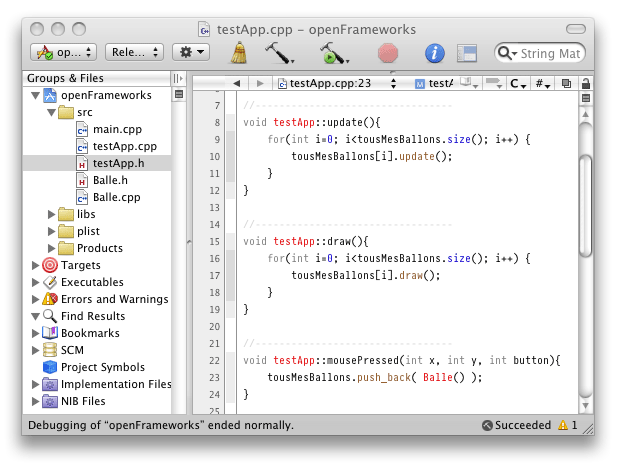Open testApp.cpp:23 file history popup
Screen dimensions: 619x469
click(x=340, y=84)
